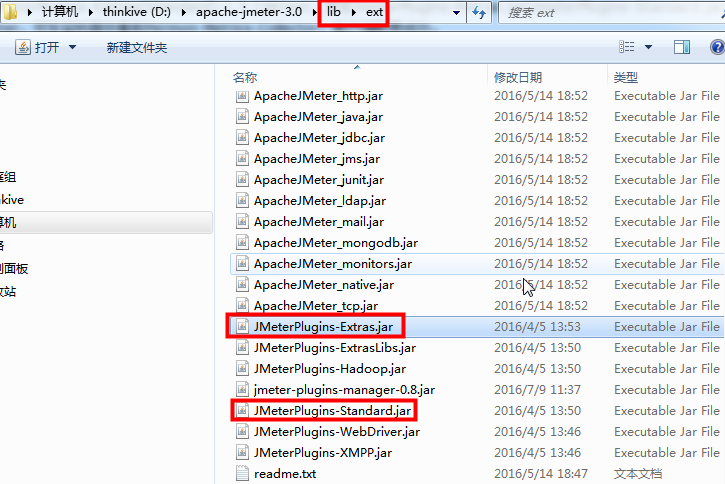Viewport: 725px width, 484px height.
Task: Click the readme.txt document icon
Action: pos(242,474)
